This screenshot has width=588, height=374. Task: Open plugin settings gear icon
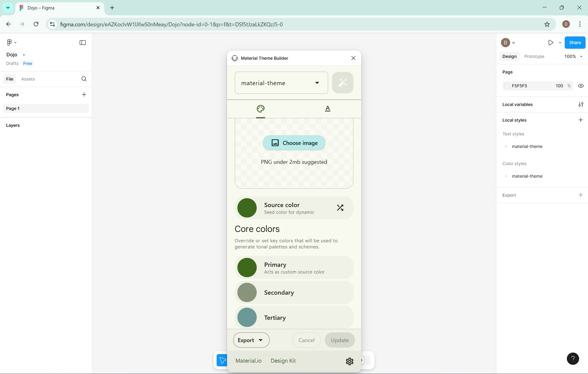pos(350,361)
